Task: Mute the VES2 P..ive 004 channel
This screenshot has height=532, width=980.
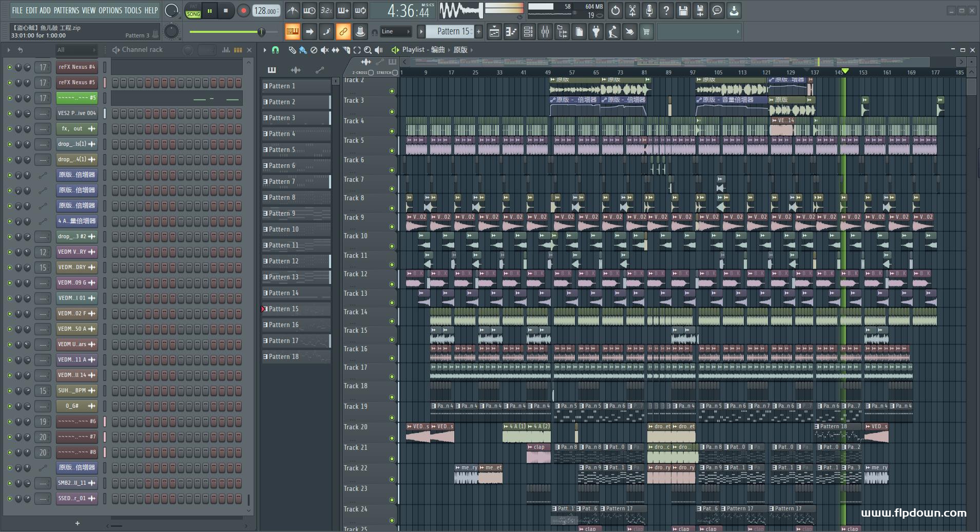Action: coord(9,113)
